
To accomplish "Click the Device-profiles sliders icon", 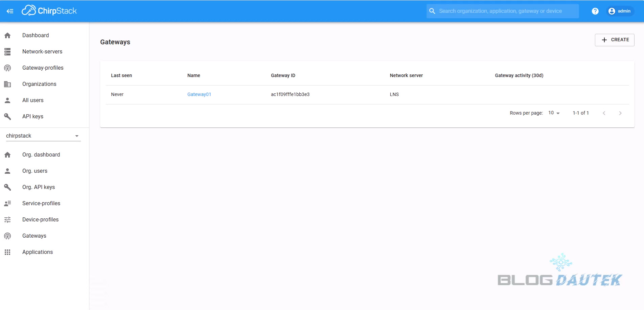I will pyautogui.click(x=7, y=220).
